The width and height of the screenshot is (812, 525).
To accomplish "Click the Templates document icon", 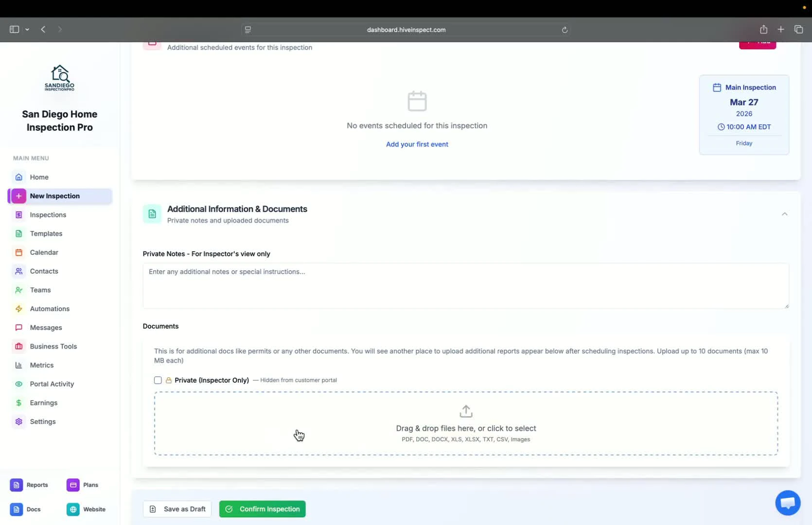I will (18, 234).
